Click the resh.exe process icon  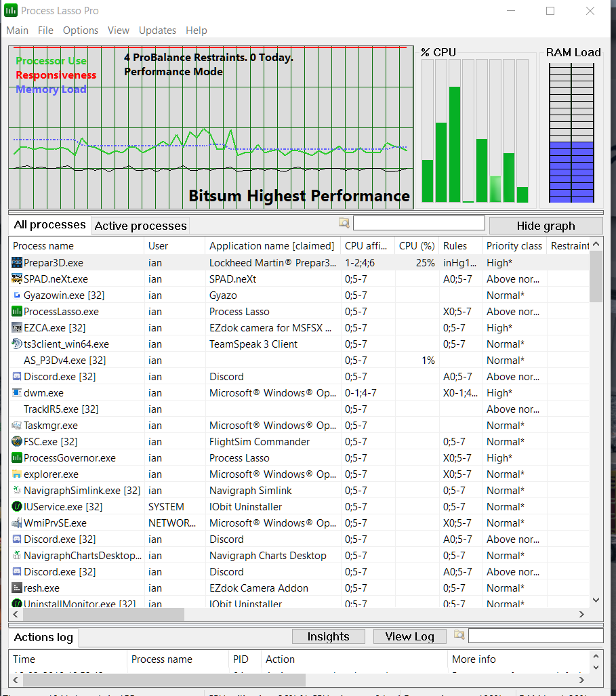(17, 588)
